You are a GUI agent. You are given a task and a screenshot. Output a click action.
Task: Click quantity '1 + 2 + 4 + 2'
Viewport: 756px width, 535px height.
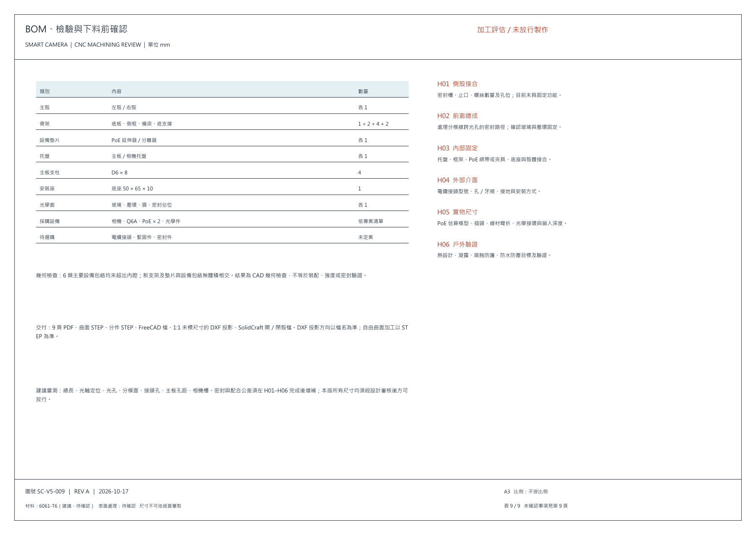(373, 124)
